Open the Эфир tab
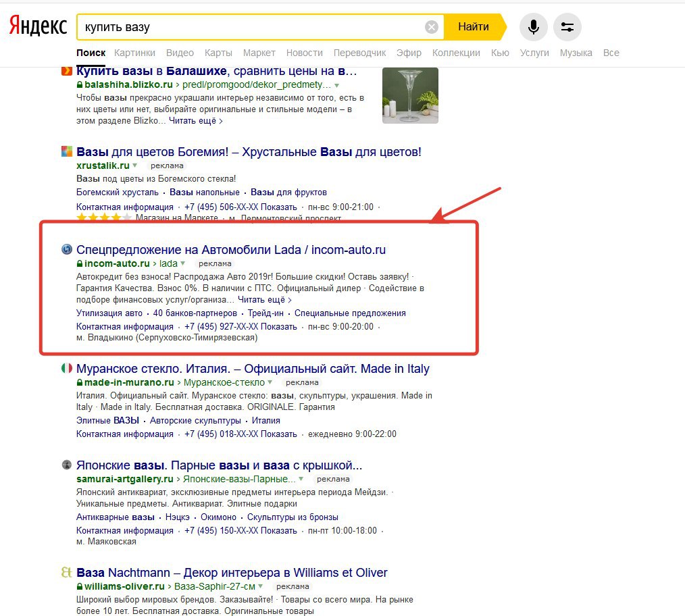The image size is (685, 616). [x=409, y=53]
